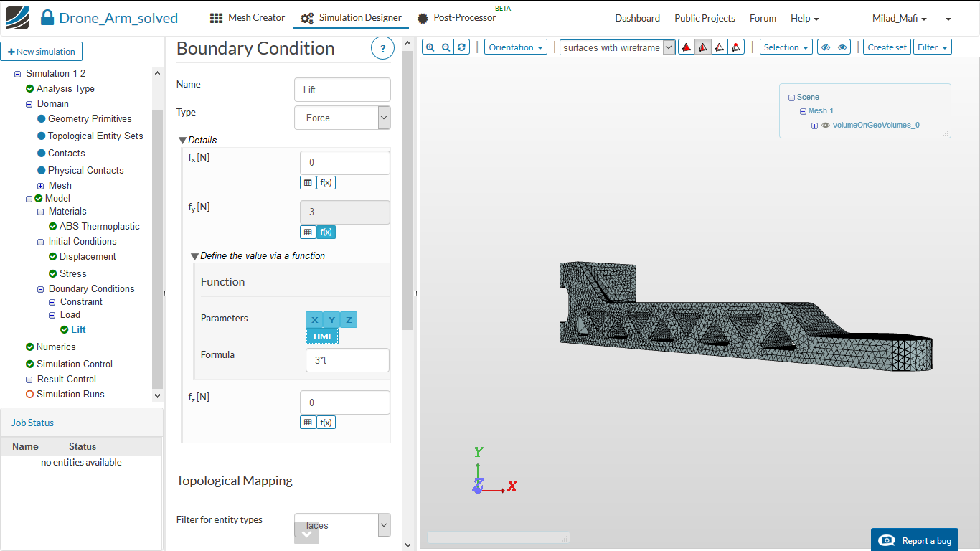The image size is (980, 551).
Task: Switch to the Simulation Designer tab
Action: [x=352, y=18]
